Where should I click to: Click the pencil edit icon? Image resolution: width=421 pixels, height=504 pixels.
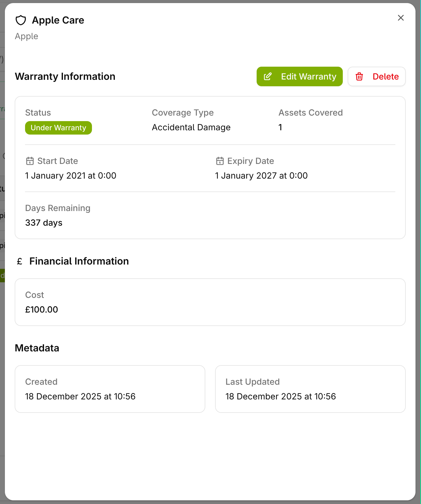click(268, 76)
